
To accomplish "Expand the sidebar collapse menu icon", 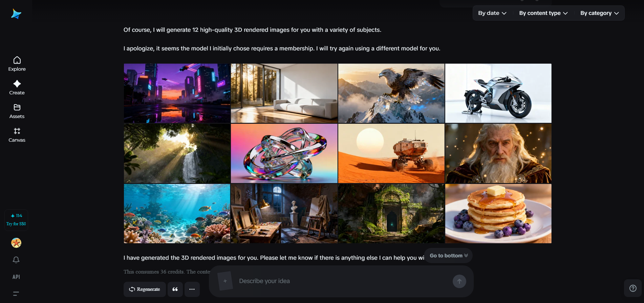I will point(16,294).
